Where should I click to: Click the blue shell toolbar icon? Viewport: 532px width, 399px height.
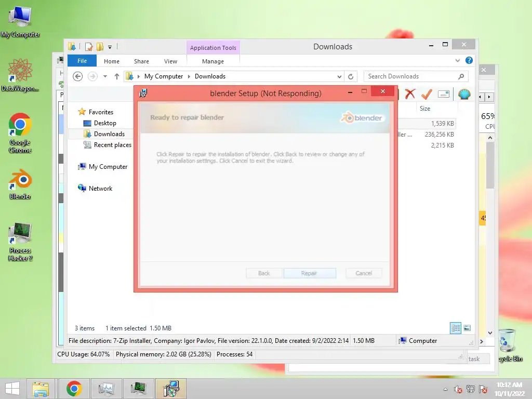tap(464, 94)
